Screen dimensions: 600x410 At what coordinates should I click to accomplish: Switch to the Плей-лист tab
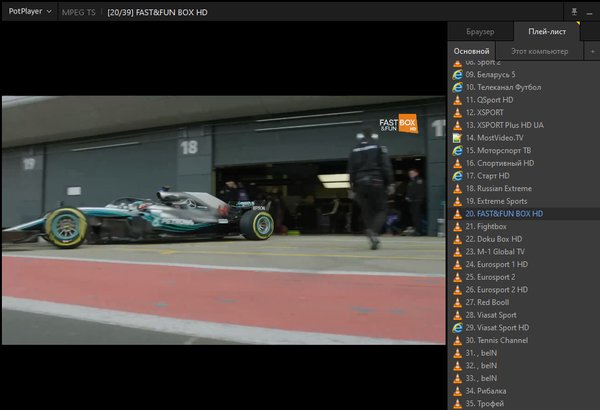click(x=547, y=32)
